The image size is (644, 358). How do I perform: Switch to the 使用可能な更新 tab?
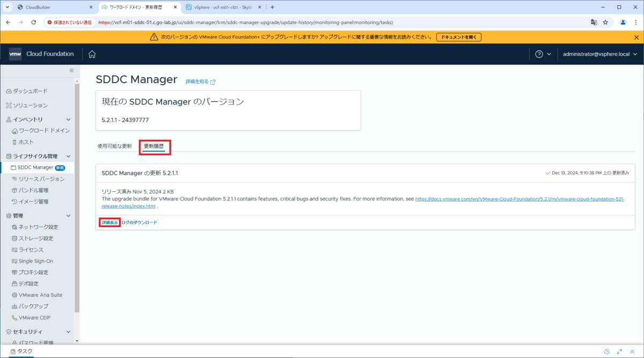coord(114,146)
